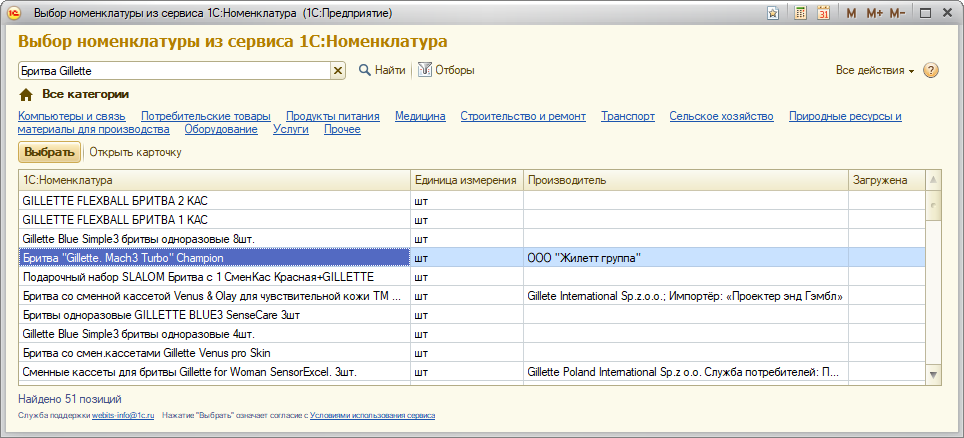964x438 pixels.
Task: Open category Продукты питания
Action: click(333, 116)
